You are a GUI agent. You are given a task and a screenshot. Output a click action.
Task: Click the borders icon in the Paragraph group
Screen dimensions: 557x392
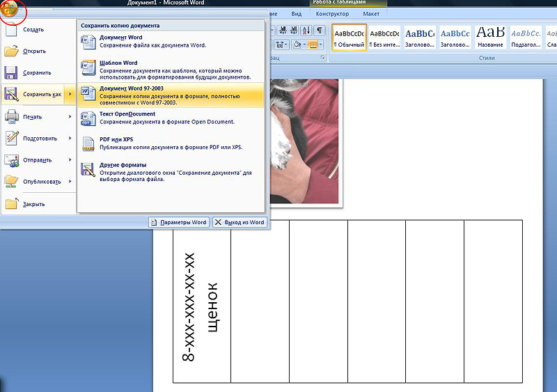(313, 45)
